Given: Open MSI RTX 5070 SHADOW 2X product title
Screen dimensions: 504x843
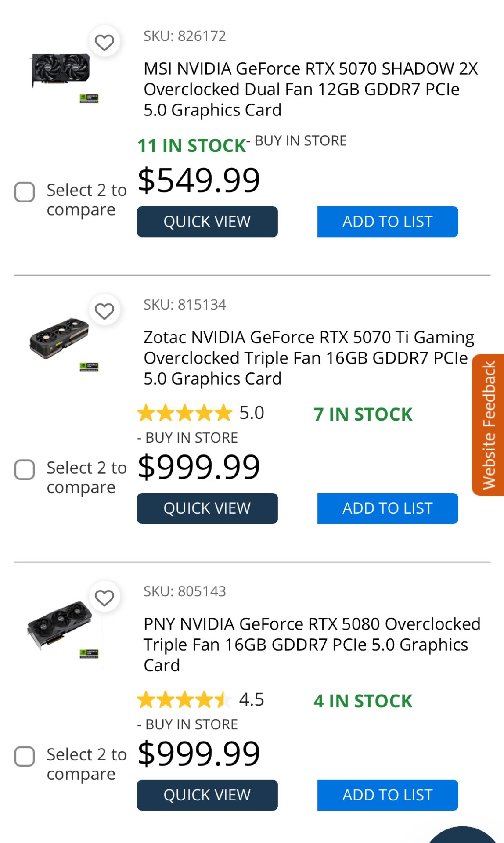Looking at the screenshot, I should tap(310, 89).
